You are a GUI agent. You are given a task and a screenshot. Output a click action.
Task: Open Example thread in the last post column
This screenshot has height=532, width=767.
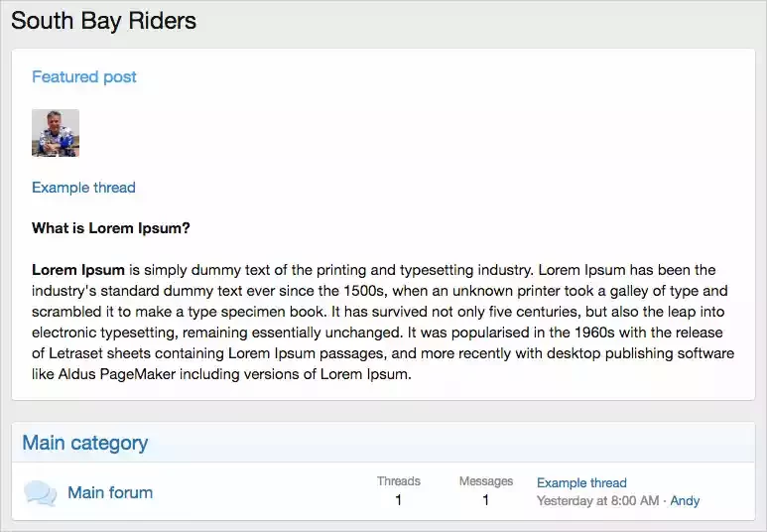click(581, 482)
